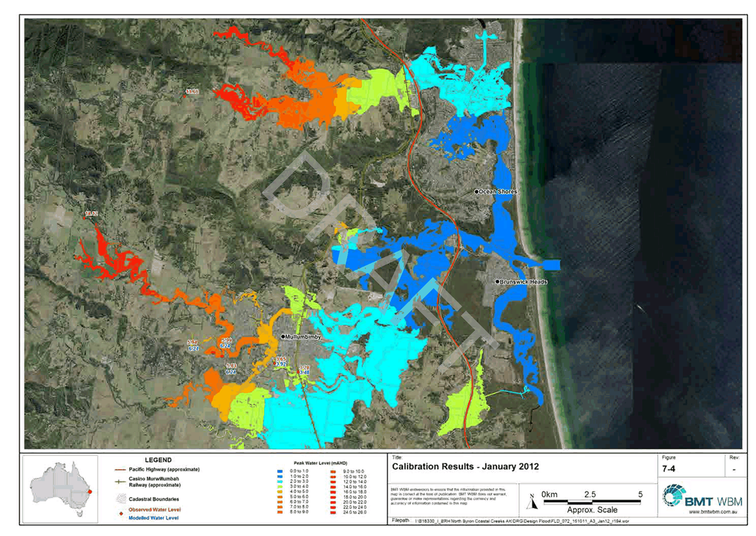The height and width of the screenshot is (536, 756).
Task: Pick the 16.0 to 18.0 swatch
Action: click(333, 492)
